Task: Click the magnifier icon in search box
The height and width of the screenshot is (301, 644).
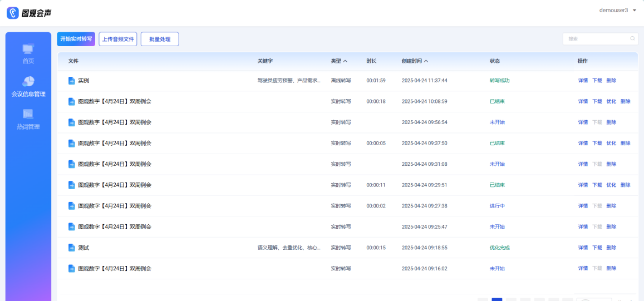Action: pos(632,39)
